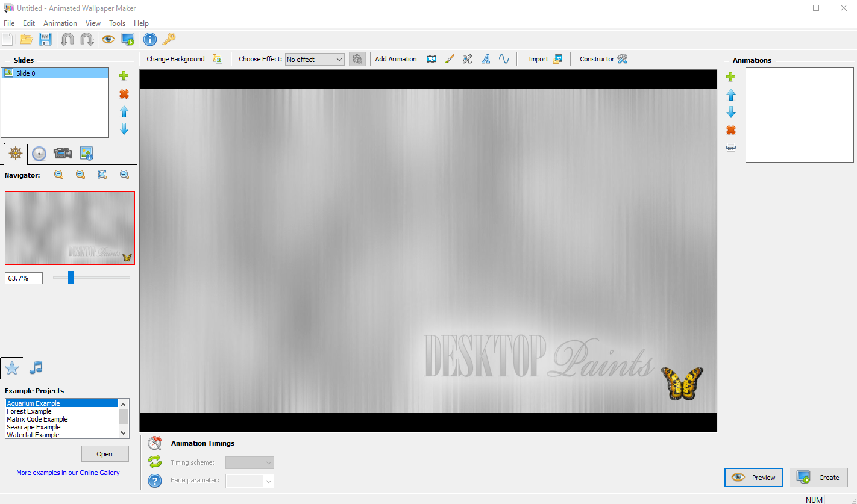Image resolution: width=857 pixels, height=504 pixels.
Task: Save project with floppy disk icon
Action: click(x=45, y=40)
